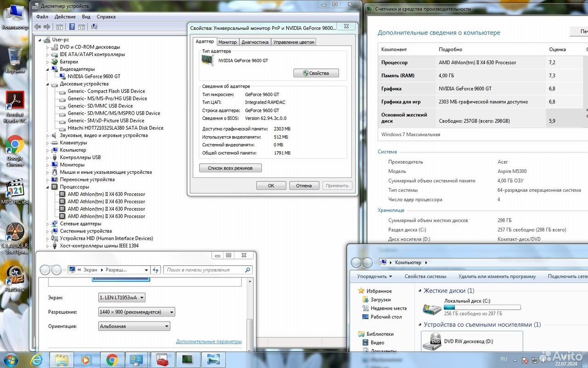Expand DVD и CD-ROM дисководы node
The image size is (588, 368).
pyautogui.click(x=47, y=47)
